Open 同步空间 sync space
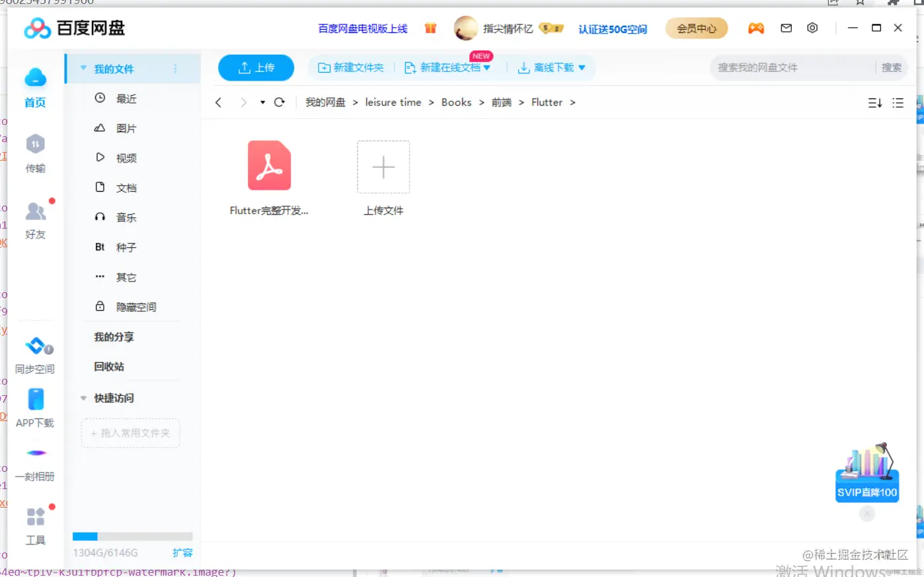Image resolution: width=924 pixels, height=577 pixels. coord(35,356)
